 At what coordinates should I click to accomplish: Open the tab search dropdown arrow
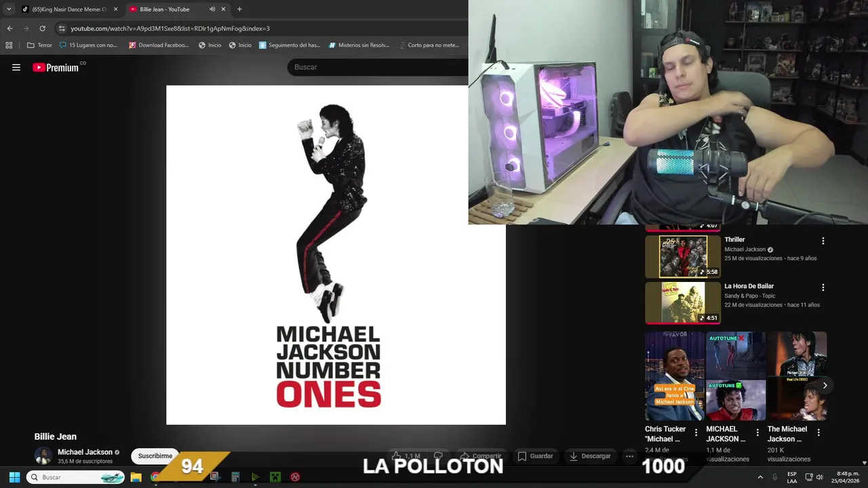pyautogui.click(x=9, y=9)
